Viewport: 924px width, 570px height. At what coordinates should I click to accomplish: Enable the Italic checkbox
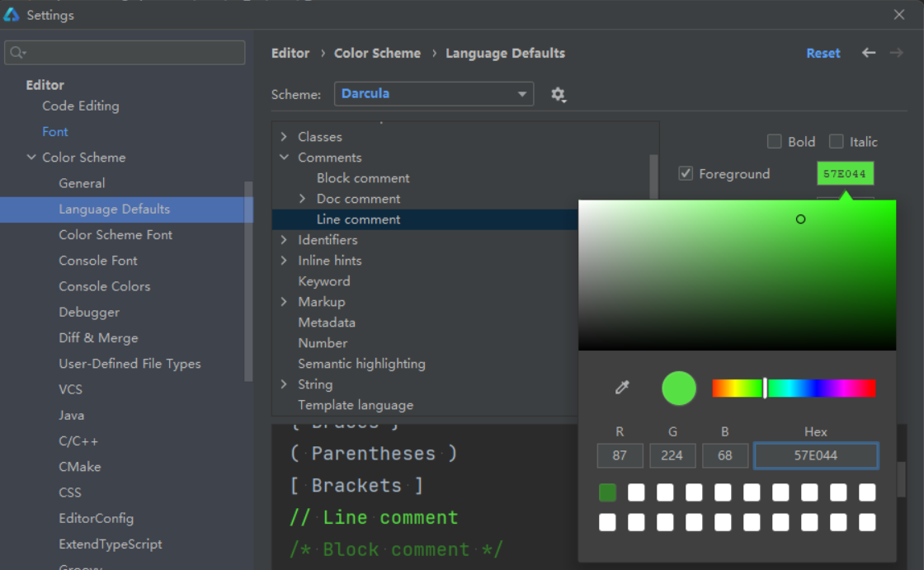(836, 141)
